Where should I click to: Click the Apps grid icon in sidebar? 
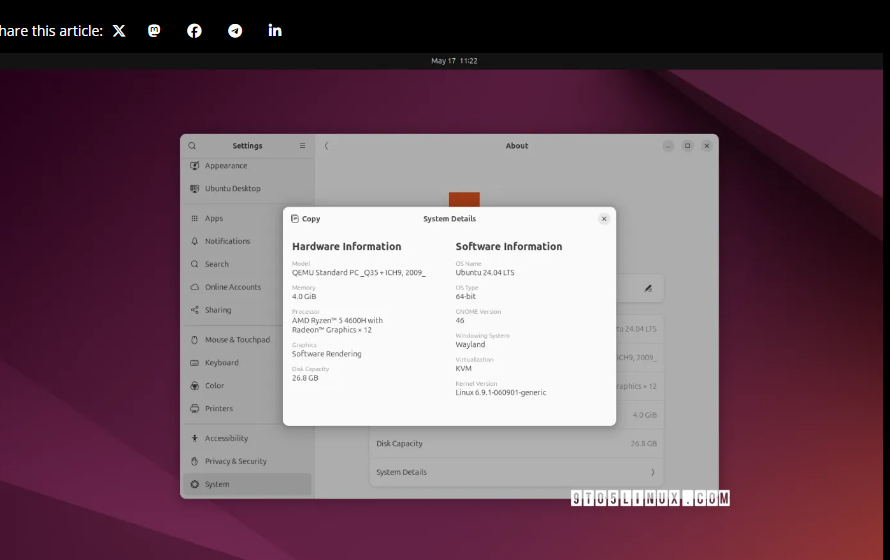(195, 218)
